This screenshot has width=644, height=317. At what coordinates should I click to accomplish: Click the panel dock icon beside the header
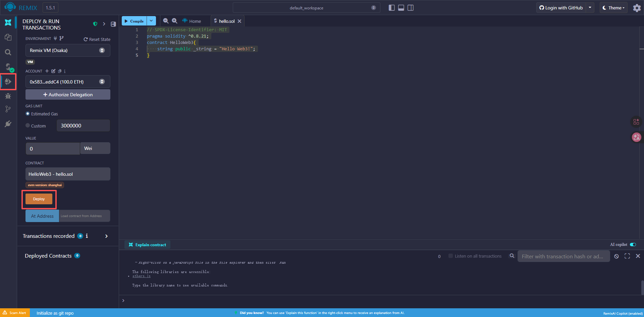[113, 24]
